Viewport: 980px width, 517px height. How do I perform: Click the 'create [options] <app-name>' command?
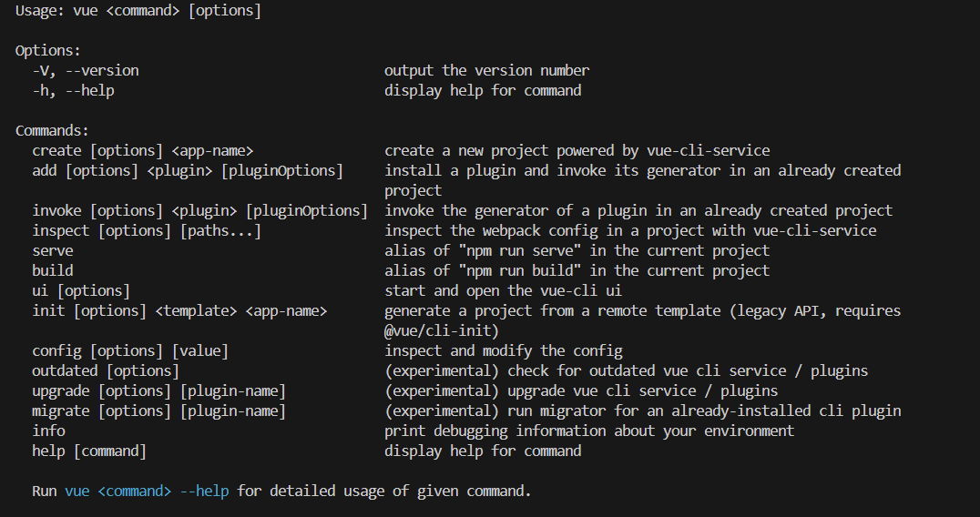coord(142,150)
